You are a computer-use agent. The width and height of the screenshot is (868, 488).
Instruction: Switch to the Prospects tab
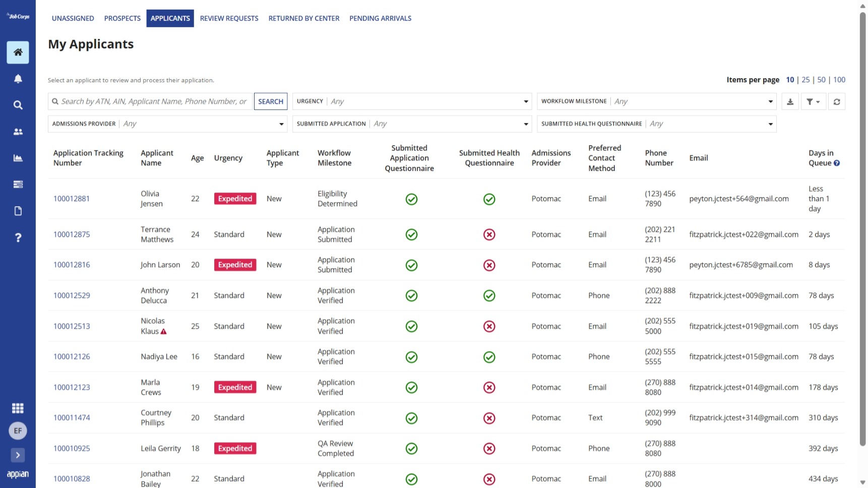coord(122,19)
